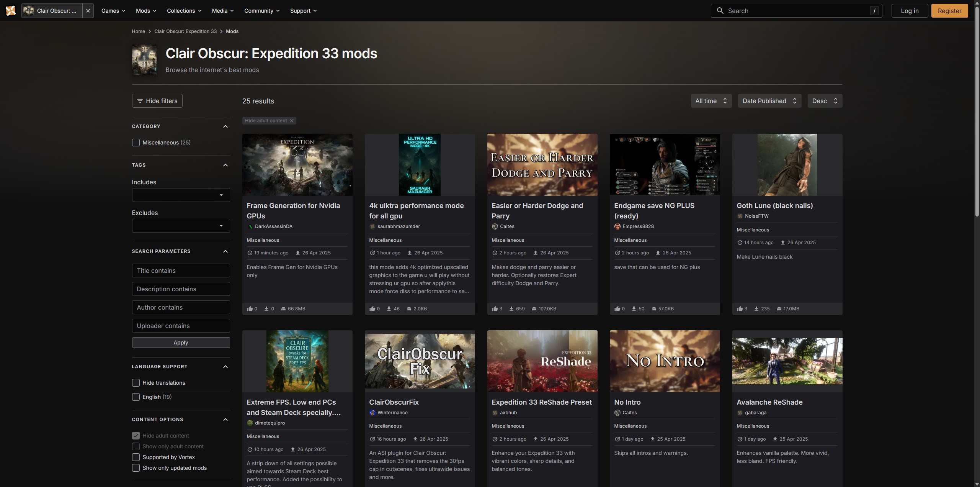Viewport: 980px width, 487px height.
Task: Enable the English language filter
Action: (x=136, y=397)
